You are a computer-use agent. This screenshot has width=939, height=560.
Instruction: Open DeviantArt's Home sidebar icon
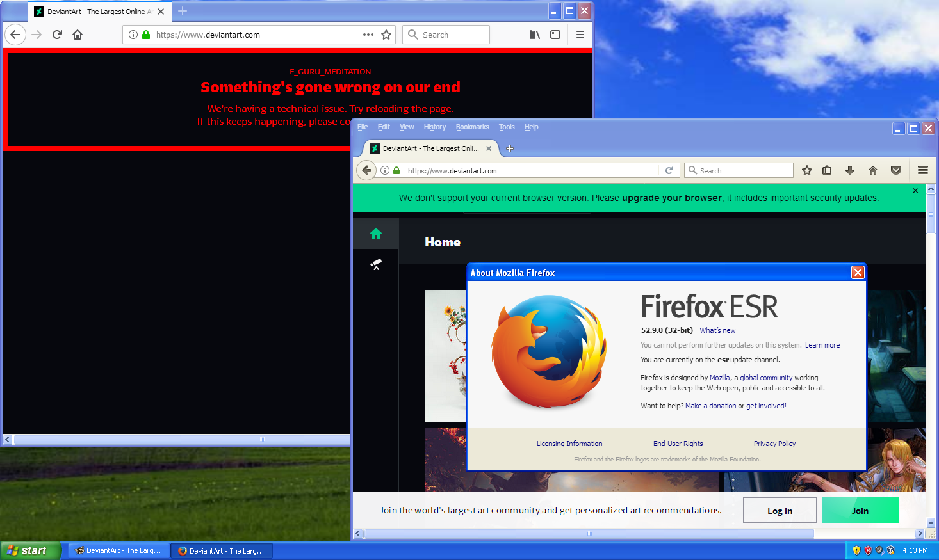click(x=375, y=234)
